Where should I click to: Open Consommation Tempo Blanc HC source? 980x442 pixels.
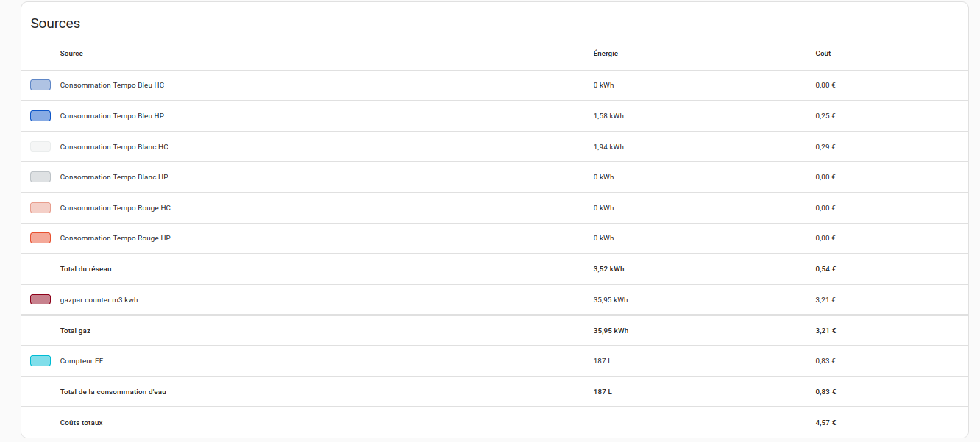pos(494,146)
